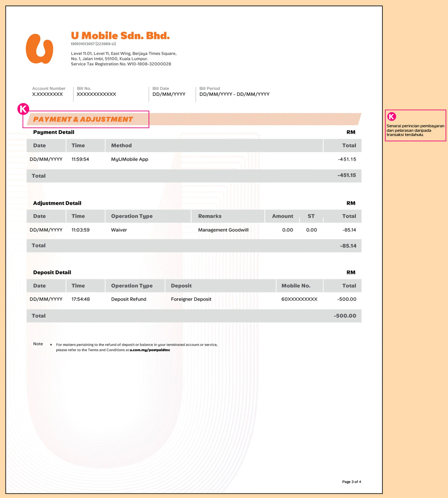Click the Bill Period date range
This screenshot has width=448, height=498.
click(x=235, y=94)
